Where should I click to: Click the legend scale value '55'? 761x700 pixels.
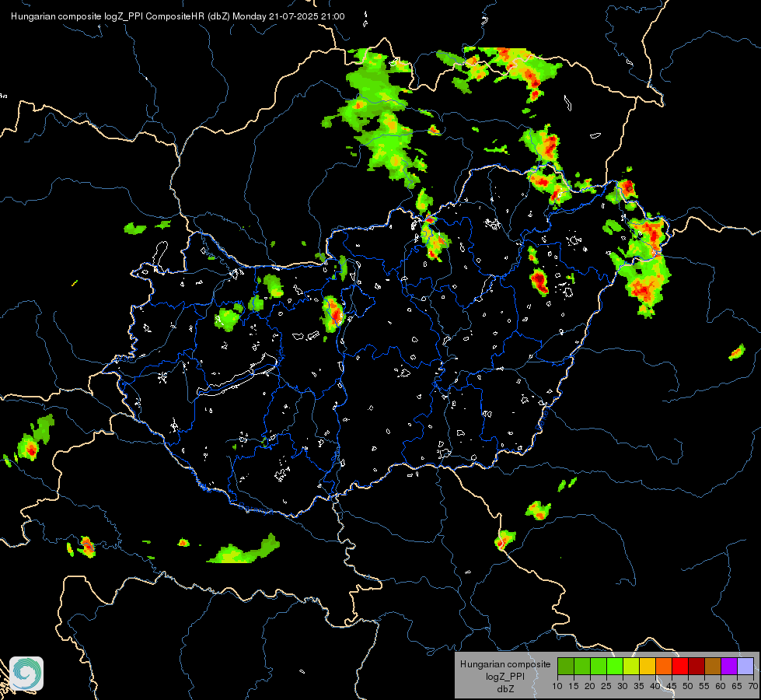click(x=704, y=687)
